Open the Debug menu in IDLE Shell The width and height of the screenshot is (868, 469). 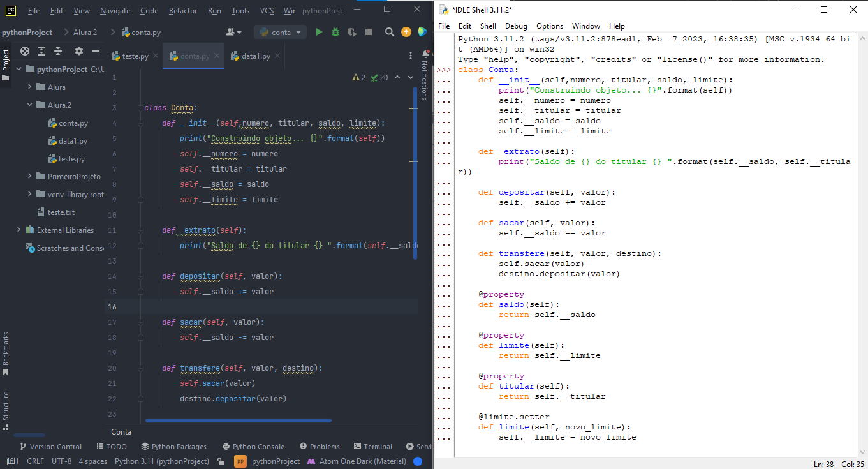tap(516, 26)
